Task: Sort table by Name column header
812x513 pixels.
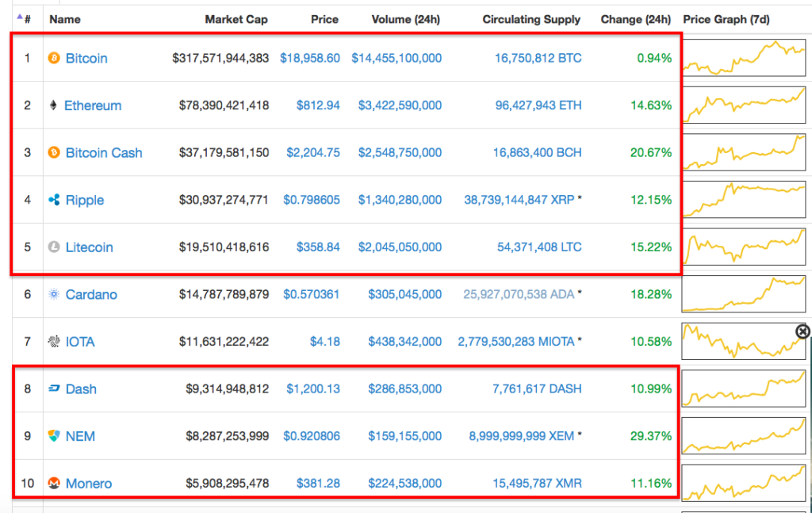Action: click(65, 19)
